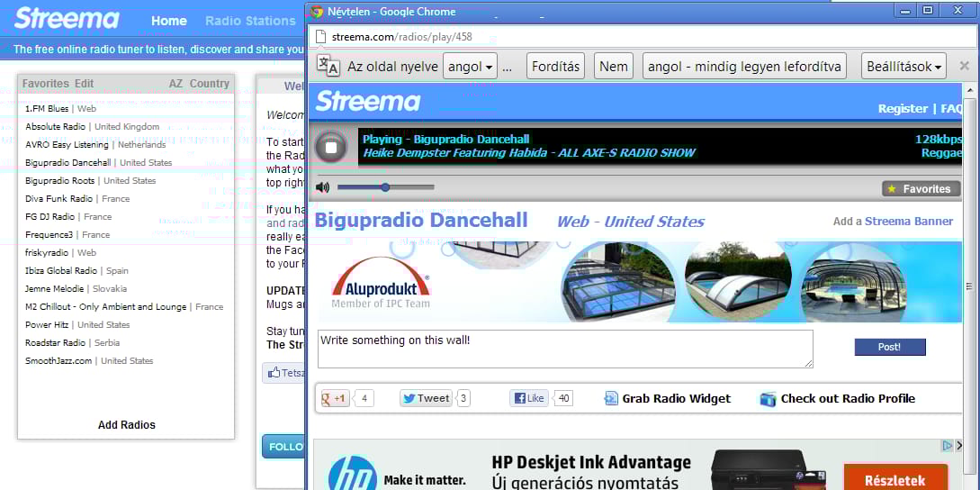
Task: Click the thumbs-up Tetszik button on background page
Action: click(284, 373)
